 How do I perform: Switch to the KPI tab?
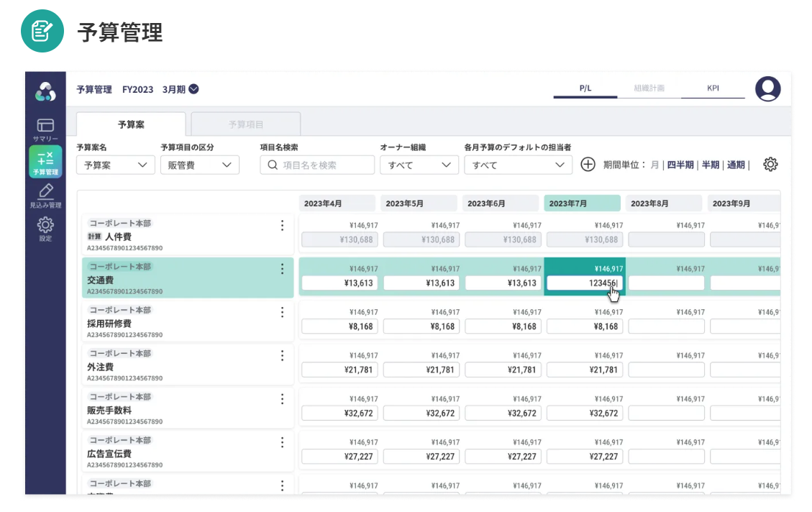(713, 88)
